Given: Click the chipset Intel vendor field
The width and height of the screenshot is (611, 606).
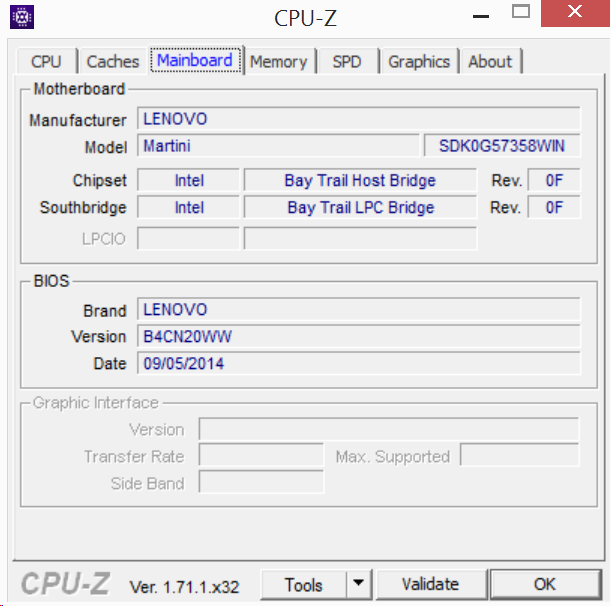Looking at the screenshot, I should tap(189, 180).
